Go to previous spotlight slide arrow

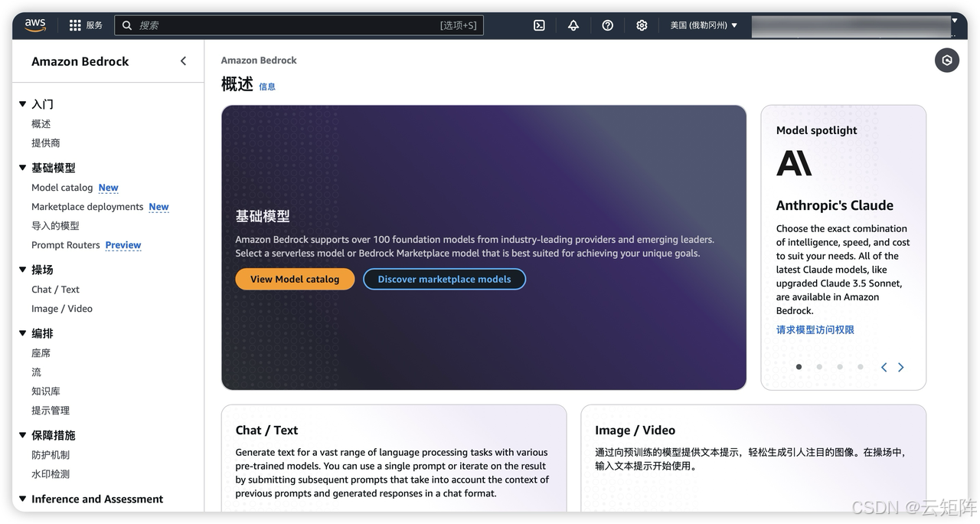coord(884,367)
